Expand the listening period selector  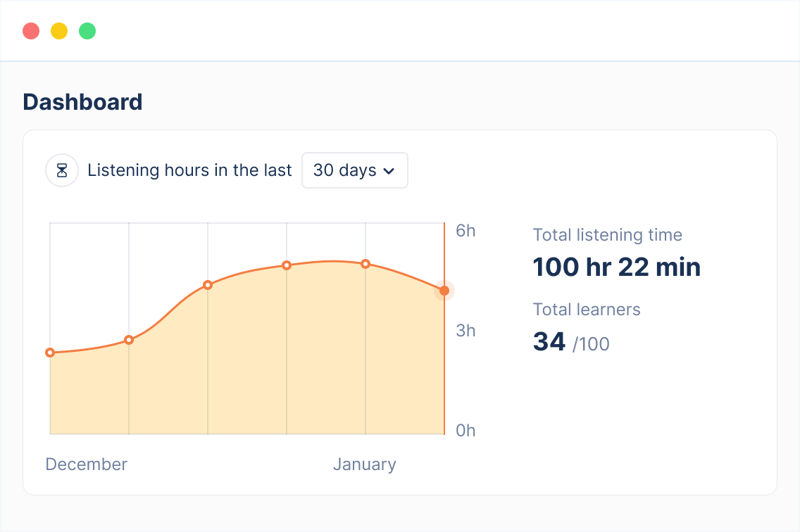pos(354,170)
